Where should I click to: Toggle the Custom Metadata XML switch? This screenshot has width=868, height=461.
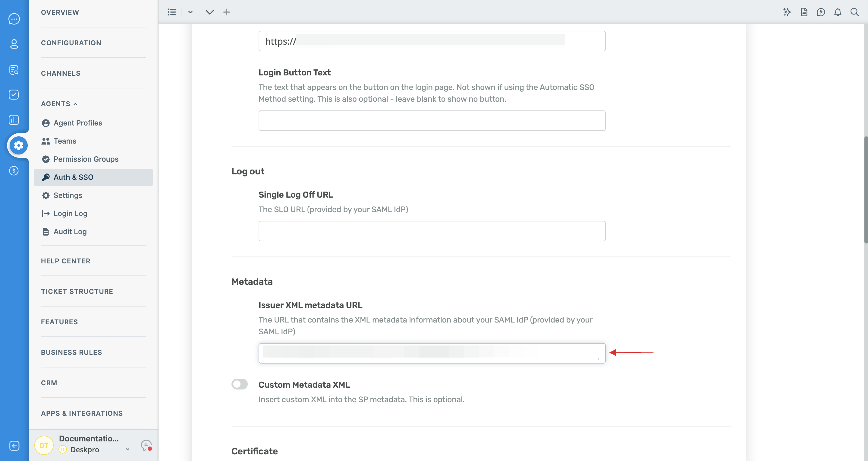pos(239,383)
